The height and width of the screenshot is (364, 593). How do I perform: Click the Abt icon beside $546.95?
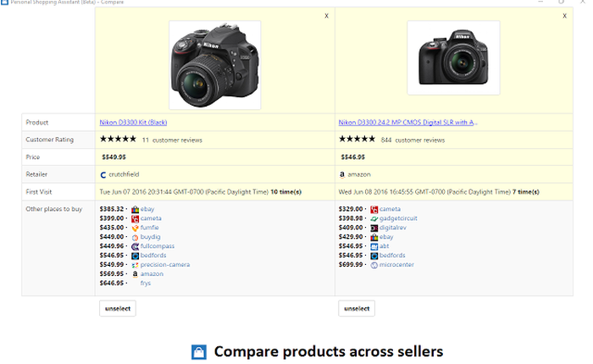click(x=374, y=245)
